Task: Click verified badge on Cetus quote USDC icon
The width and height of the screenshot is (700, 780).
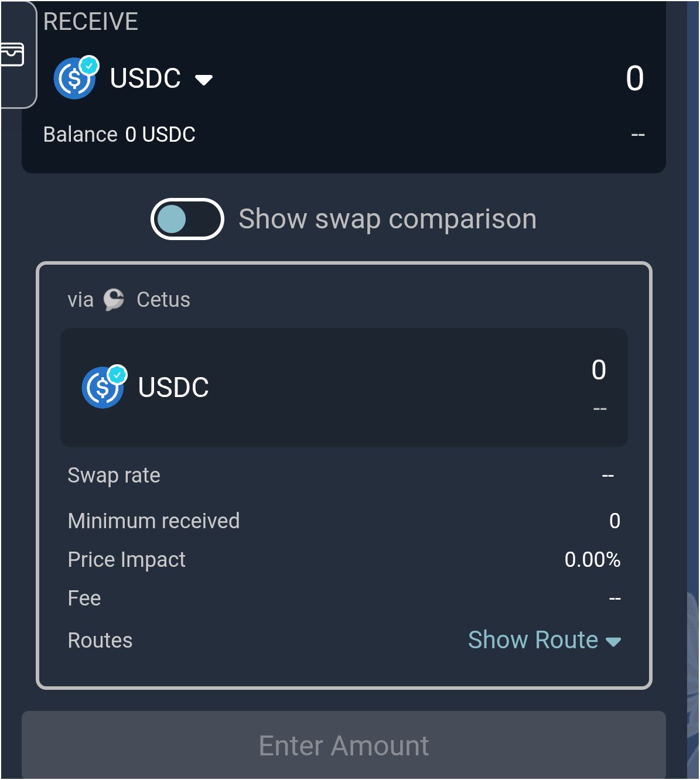Action: tap(118, 374)
